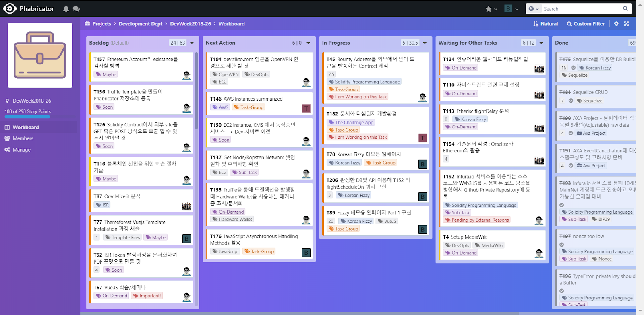Image resolution: width=644 pixels, height=315 pixels.
Task: Click the Important! tag on T67
Action: coord(147,296)
